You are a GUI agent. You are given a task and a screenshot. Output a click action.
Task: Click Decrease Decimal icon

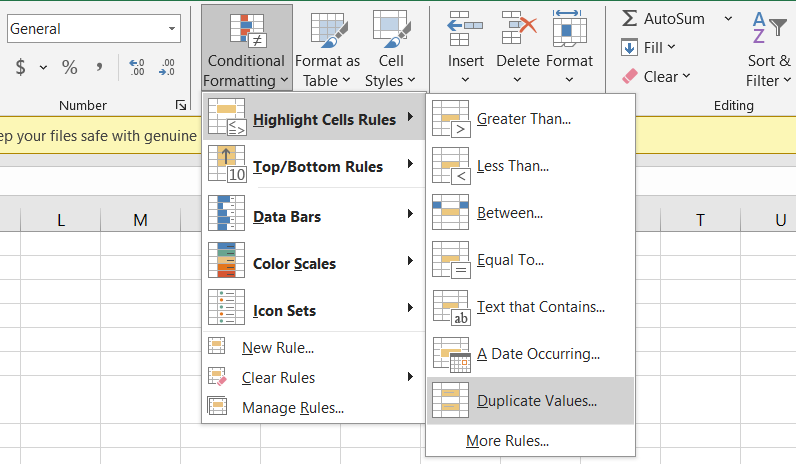tap(167, 67)
